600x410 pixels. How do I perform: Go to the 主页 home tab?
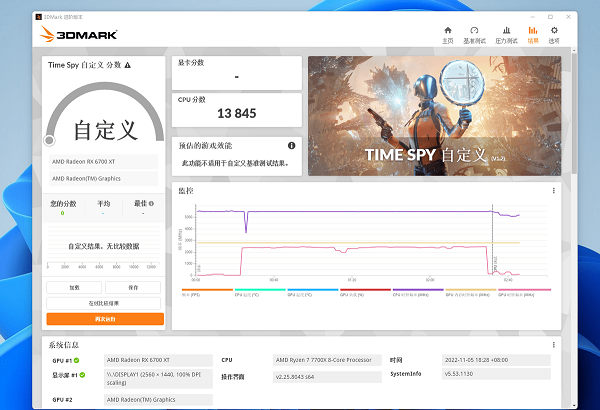click(x=448, y=35)
